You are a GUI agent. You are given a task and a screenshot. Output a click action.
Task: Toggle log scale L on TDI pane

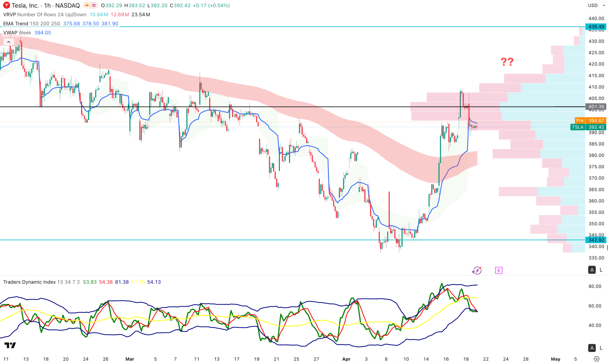pos(601,348)
